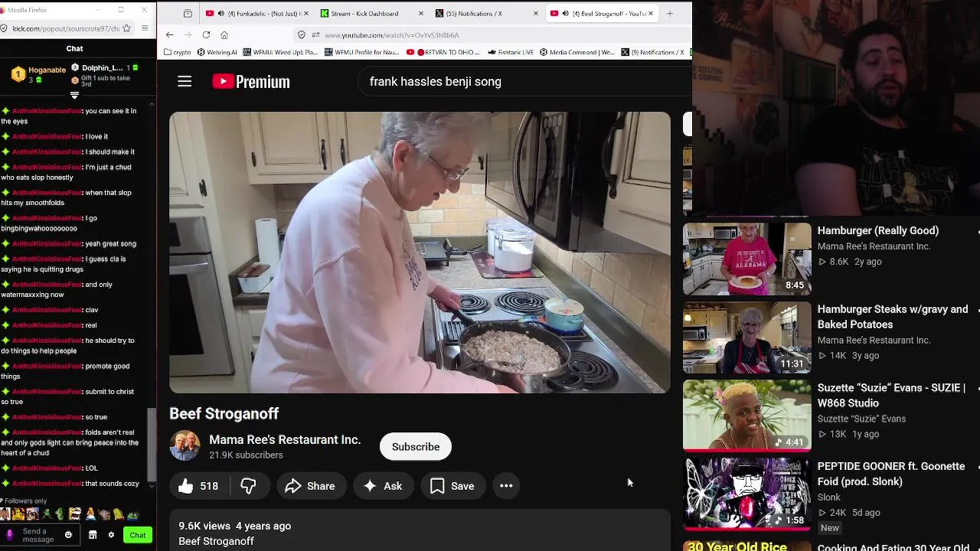Open Firefox menu in Kick chat window

(145, 28)
